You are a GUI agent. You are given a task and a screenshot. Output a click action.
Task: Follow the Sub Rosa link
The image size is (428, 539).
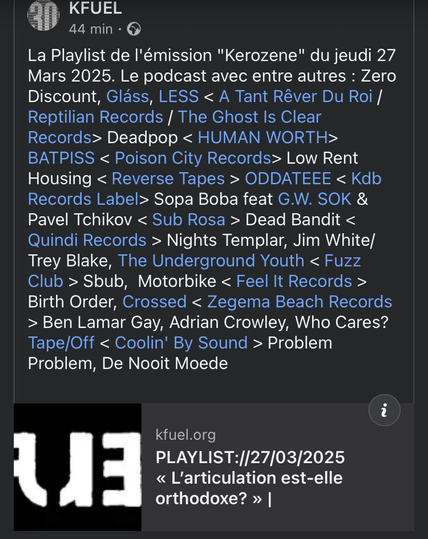coord(189,220)
